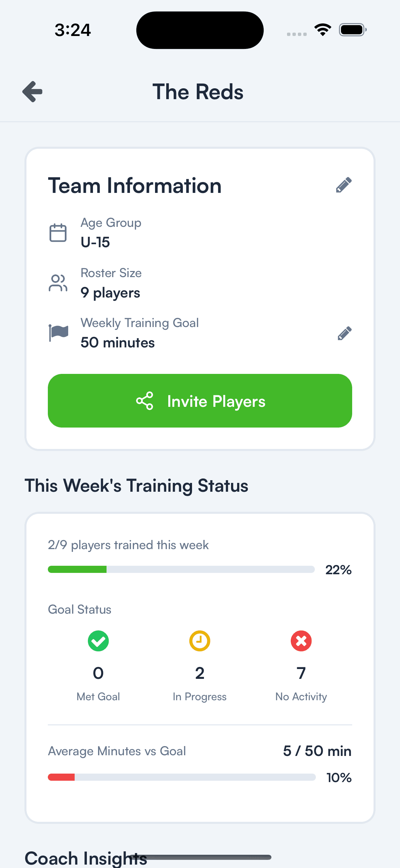Select the yellow clock icon for In Progress

(199, 640)
